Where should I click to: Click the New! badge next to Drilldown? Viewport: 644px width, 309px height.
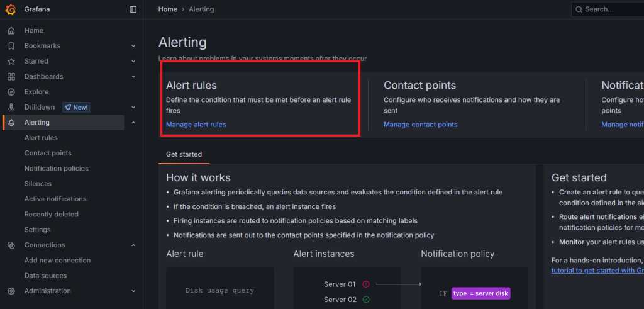click(76, 107)
